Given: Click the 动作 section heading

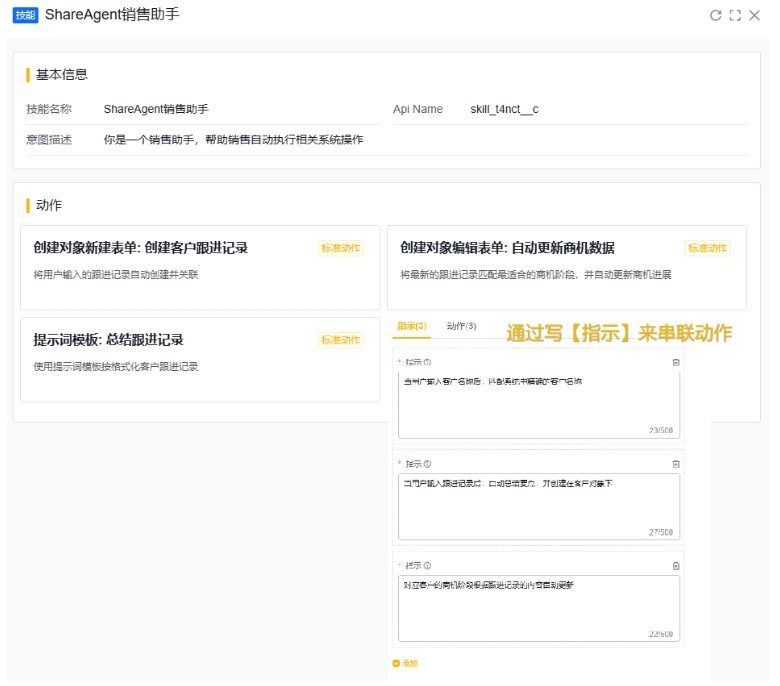Looking at the screenshot, I should point(49,205).
